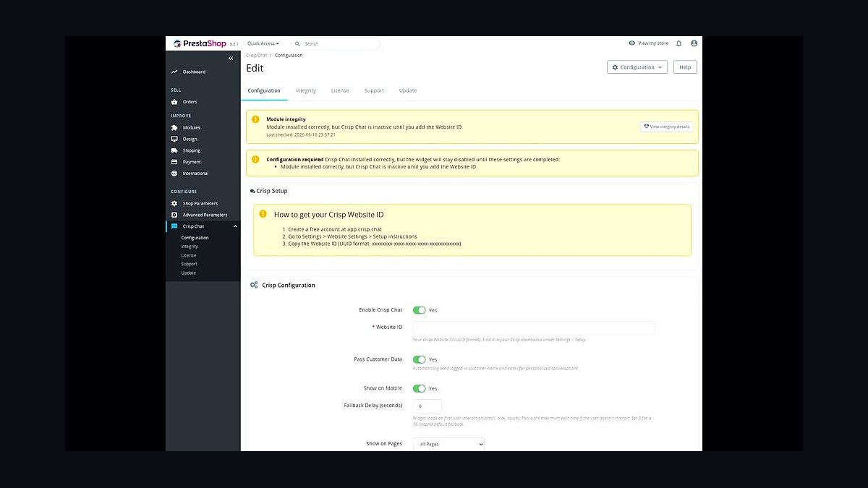Go to the Update tab
The height and width of the screenshot is (488, 868).
(408, 90)
